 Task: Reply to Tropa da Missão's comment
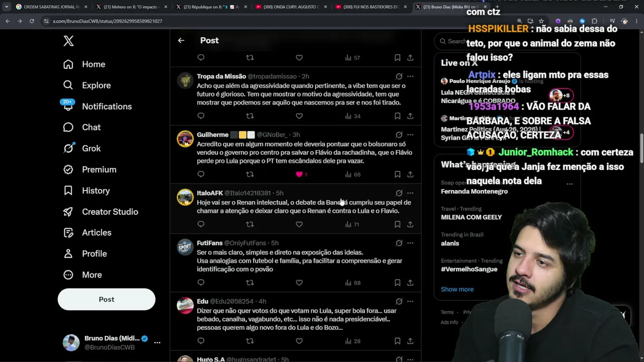click(x=201, y=116)
